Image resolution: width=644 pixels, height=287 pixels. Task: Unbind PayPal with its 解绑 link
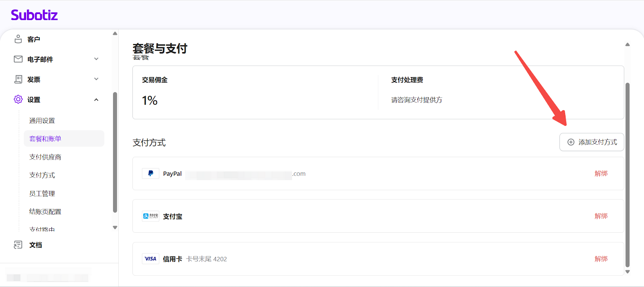601,174
